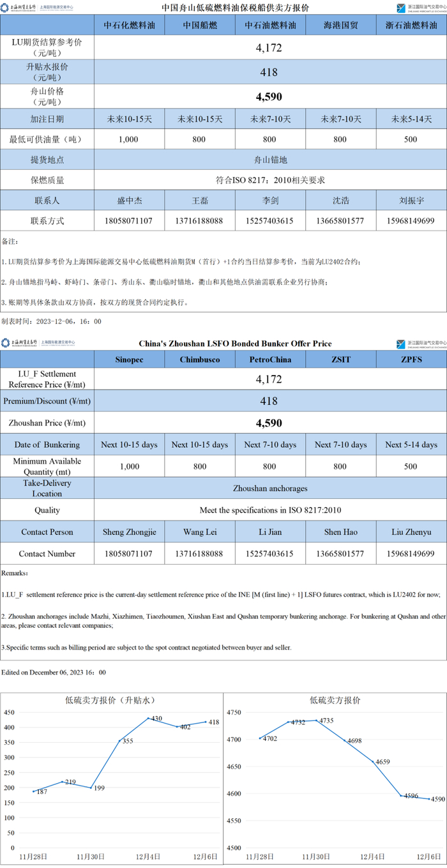Click the row label 最低可供油量（吨）
The width and height of the screenshot is (447, 868).
[47, 139]
